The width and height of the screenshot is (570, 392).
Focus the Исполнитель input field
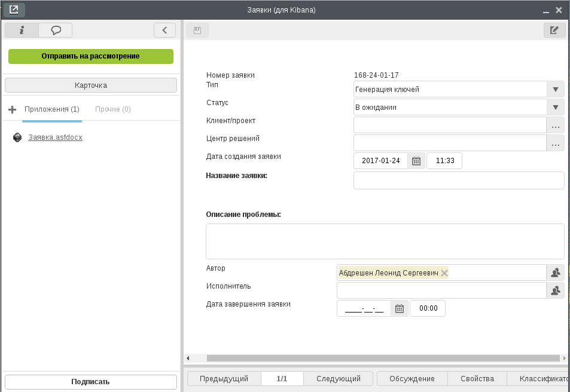pos(441,290)
